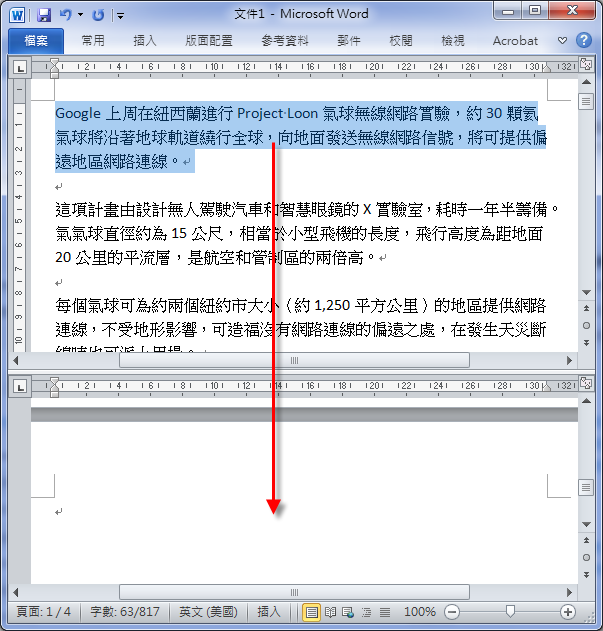Open the undo history dropdown arrow
This screenshot has height=631, width=603.
click(x=81, y=15)
